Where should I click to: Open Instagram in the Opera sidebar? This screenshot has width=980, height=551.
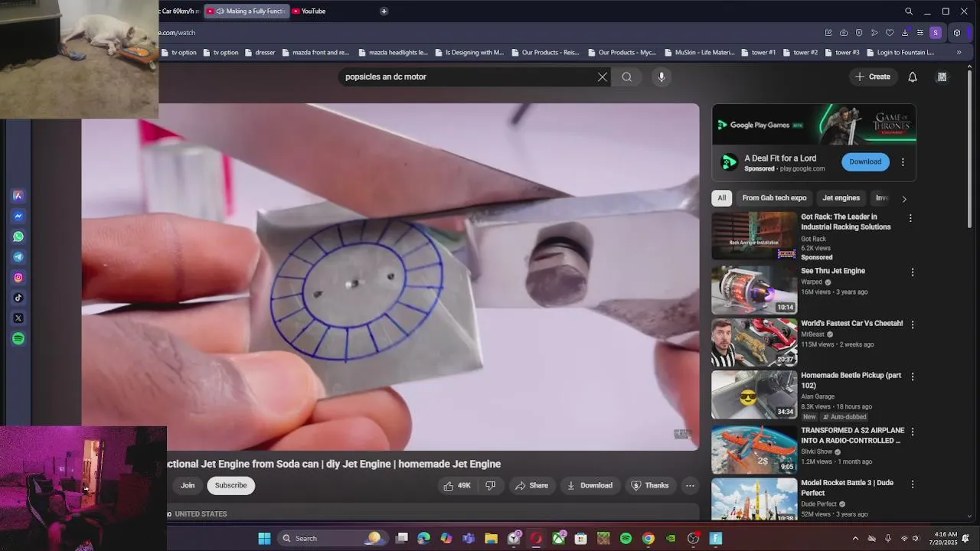coord(18,278)
